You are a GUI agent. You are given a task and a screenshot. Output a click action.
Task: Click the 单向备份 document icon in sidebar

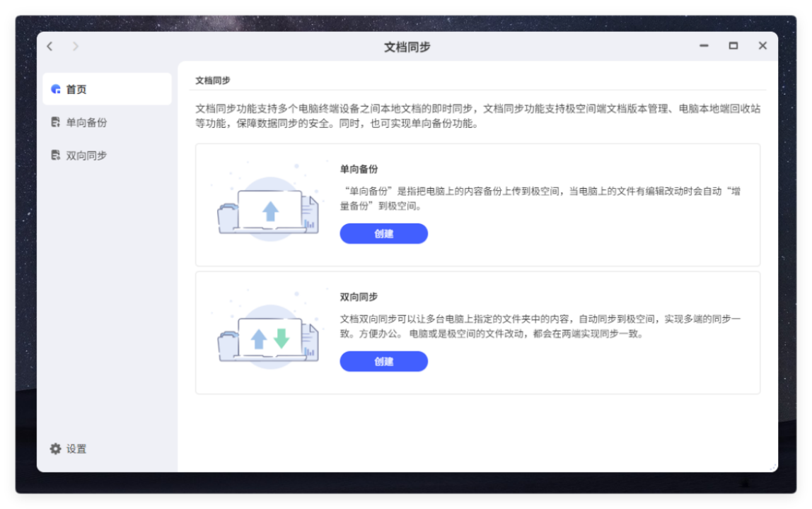(56, 122)
